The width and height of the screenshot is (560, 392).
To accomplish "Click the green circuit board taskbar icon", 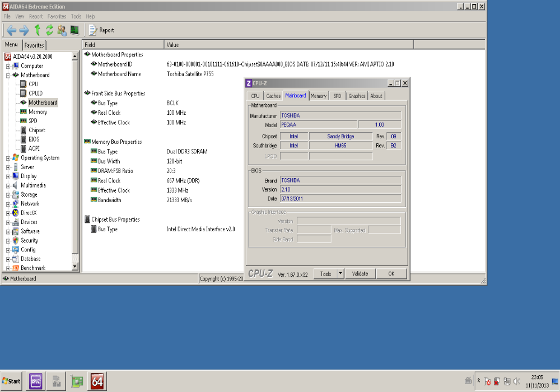I will coord(77,381).
